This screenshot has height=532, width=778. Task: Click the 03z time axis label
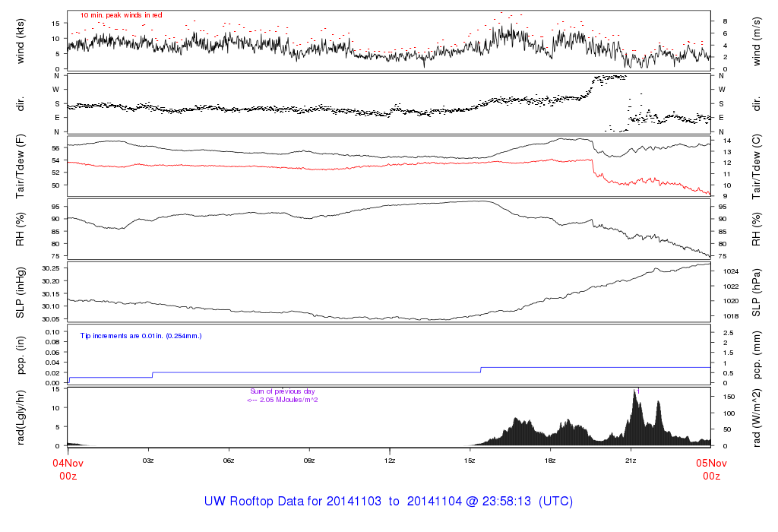(148, 461)
